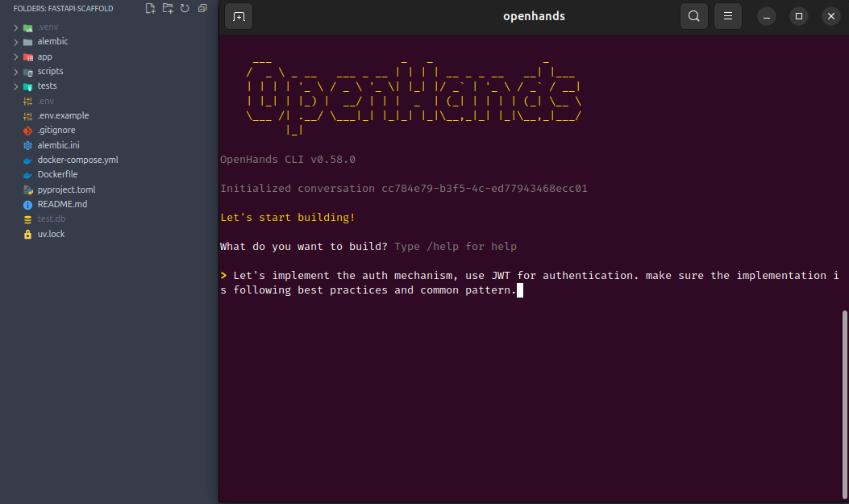849x504 pixels.
Task: Click the icon next to docker-compose.yml
Action: click(x=29, y=160)
